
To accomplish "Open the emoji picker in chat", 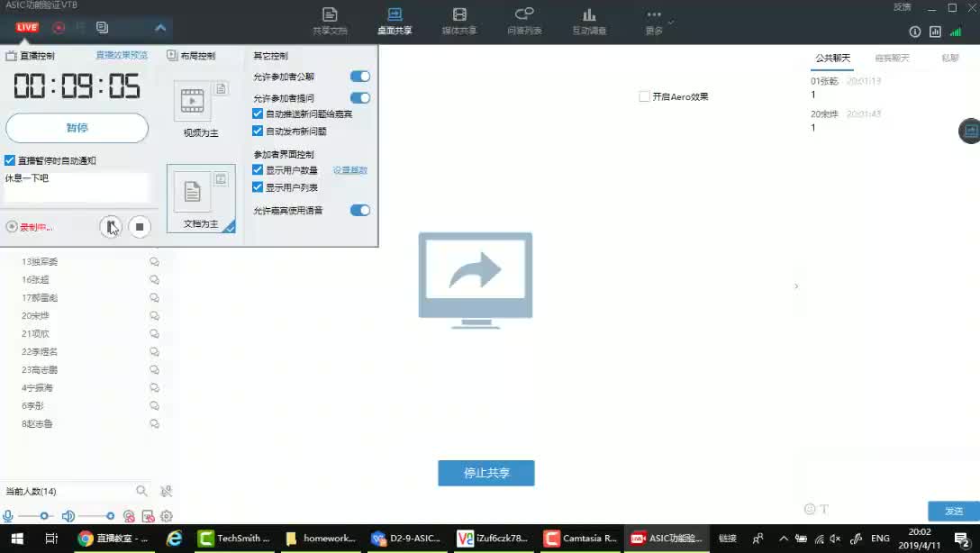I will 810,509.
